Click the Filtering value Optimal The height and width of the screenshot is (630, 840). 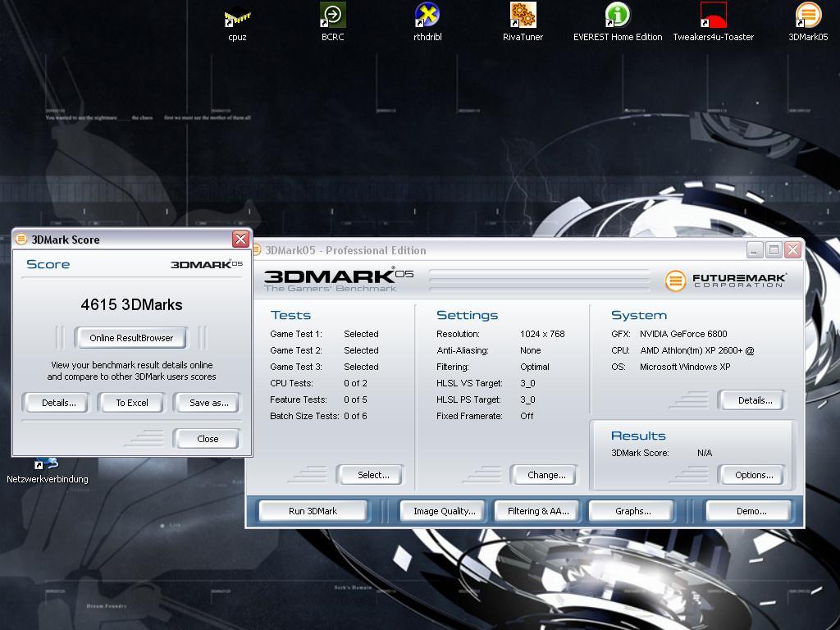pos(535,367)
